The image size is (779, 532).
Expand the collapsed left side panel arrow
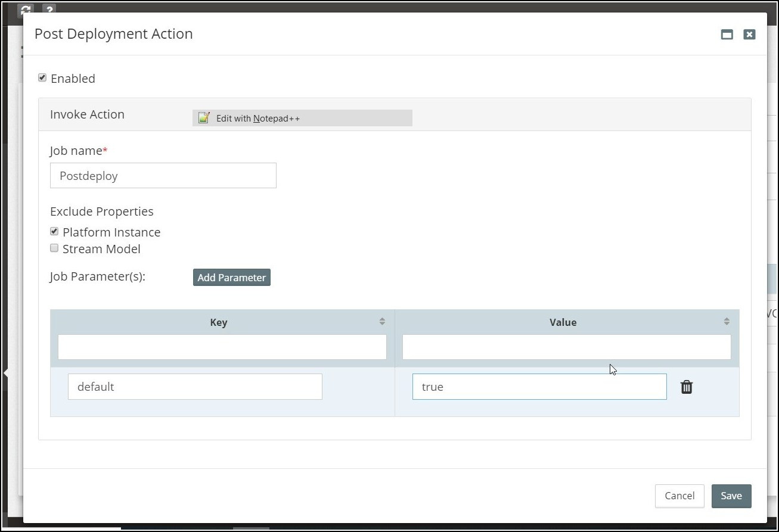point(6,374)
